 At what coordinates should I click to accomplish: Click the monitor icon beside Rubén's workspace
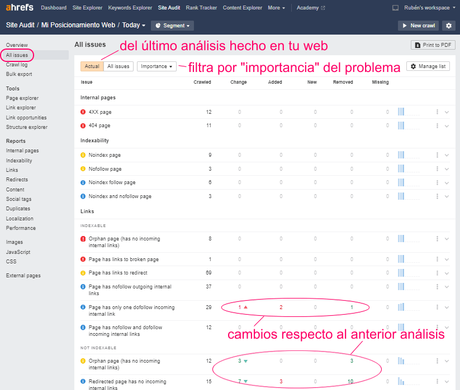(395, 8)
